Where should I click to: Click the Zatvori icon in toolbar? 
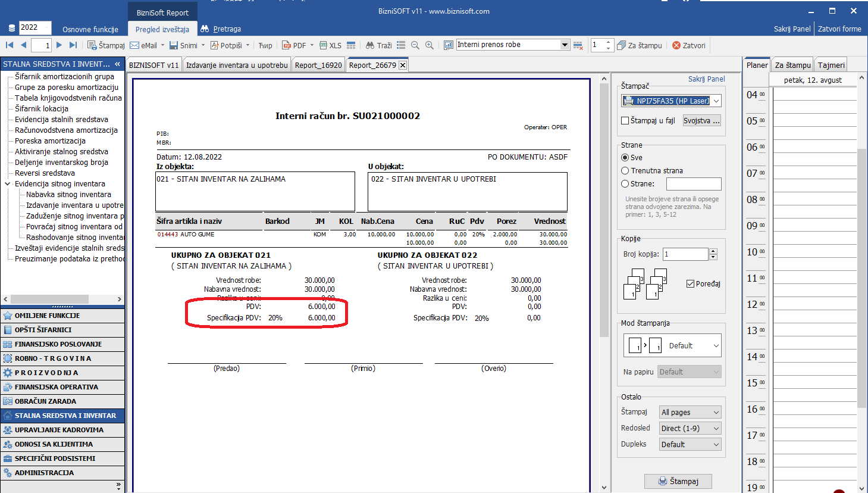coord(676,45)
